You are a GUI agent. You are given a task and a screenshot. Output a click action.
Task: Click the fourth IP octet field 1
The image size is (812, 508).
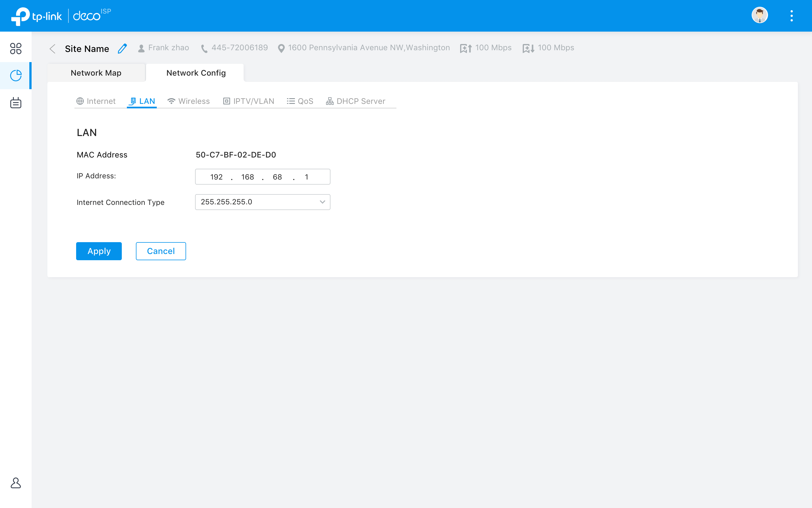[x=307, y=177]
